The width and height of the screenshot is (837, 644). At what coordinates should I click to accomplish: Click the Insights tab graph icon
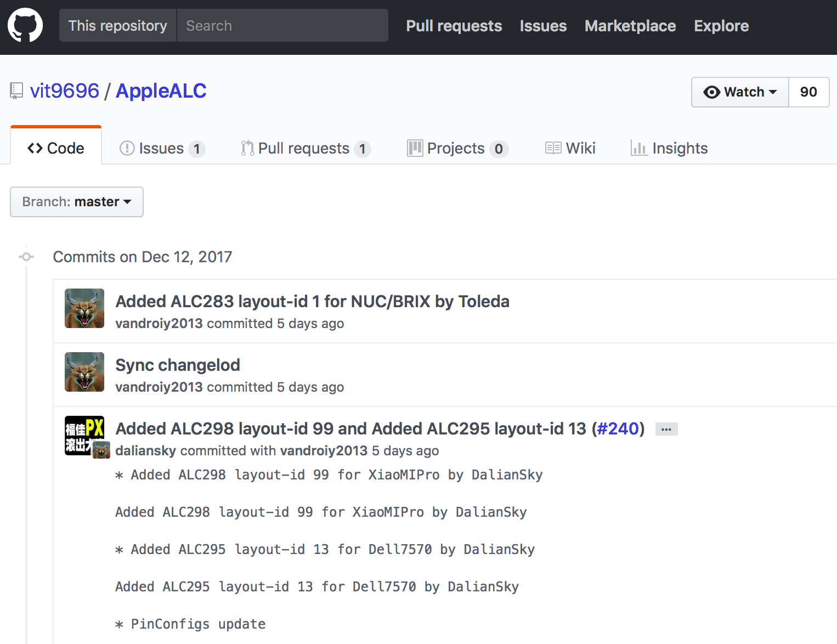click(639, 148)
